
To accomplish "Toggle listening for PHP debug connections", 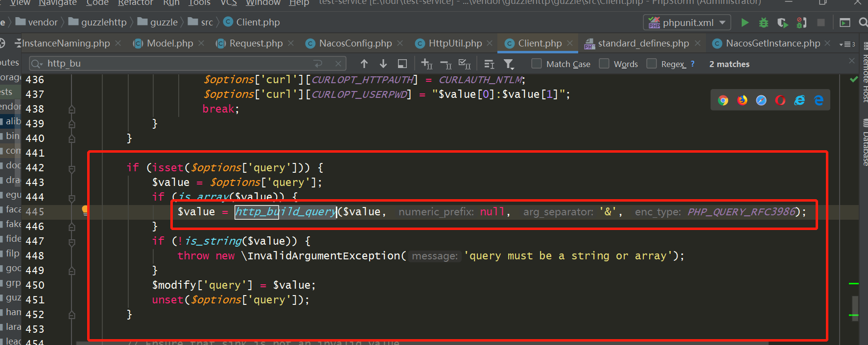I will [801, 23].
